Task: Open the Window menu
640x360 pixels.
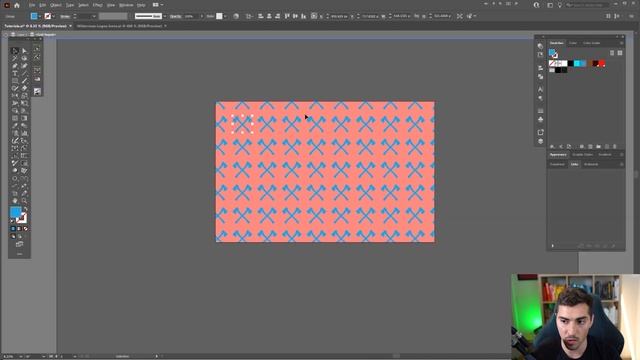Action: click(x=126, y=5)
